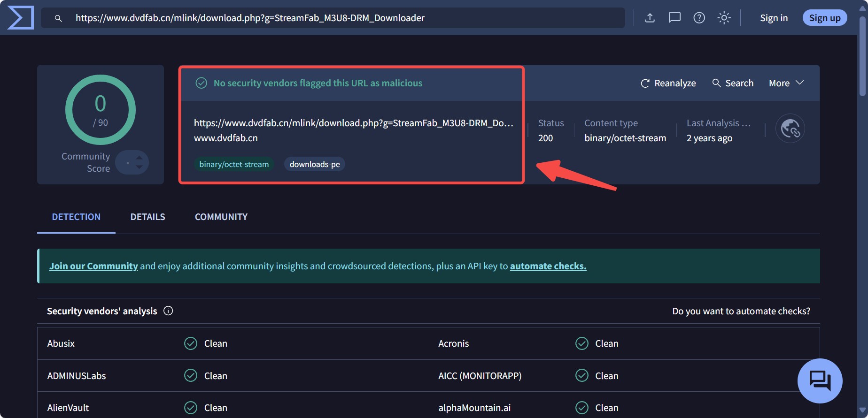Open the Join our Community link
This screenshot has width=868, height=418.
tap(93, 266)
